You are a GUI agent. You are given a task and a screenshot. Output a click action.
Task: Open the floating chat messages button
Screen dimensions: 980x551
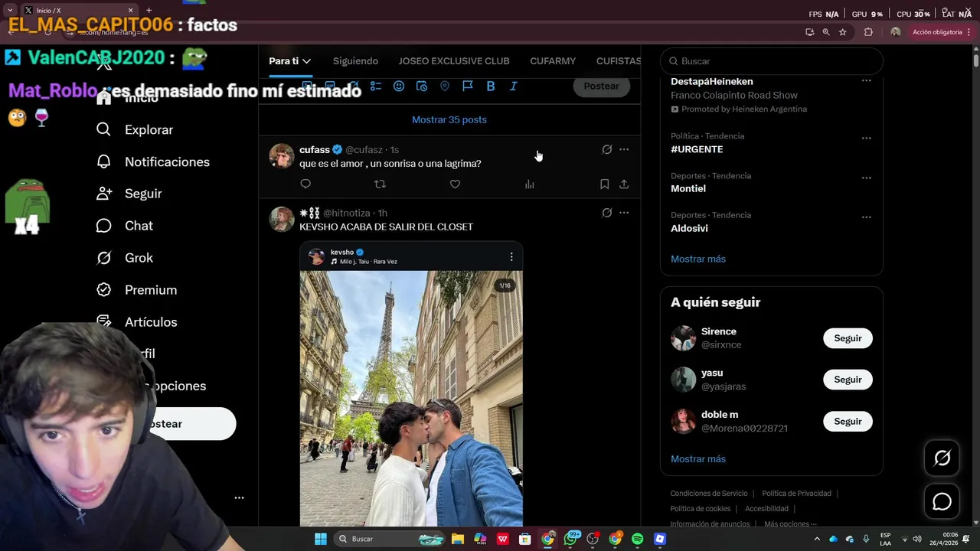pos(942,502)
